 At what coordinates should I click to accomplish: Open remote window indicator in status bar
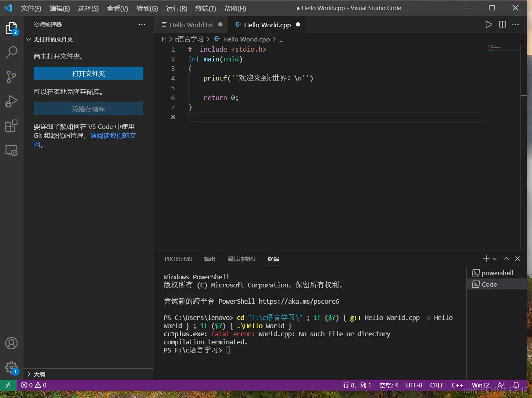tap(8, 385)
